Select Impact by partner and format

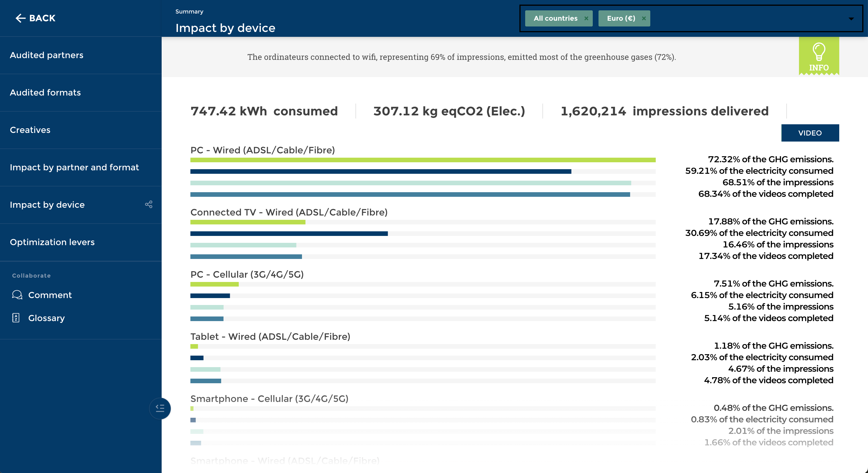tap(74, 167)
